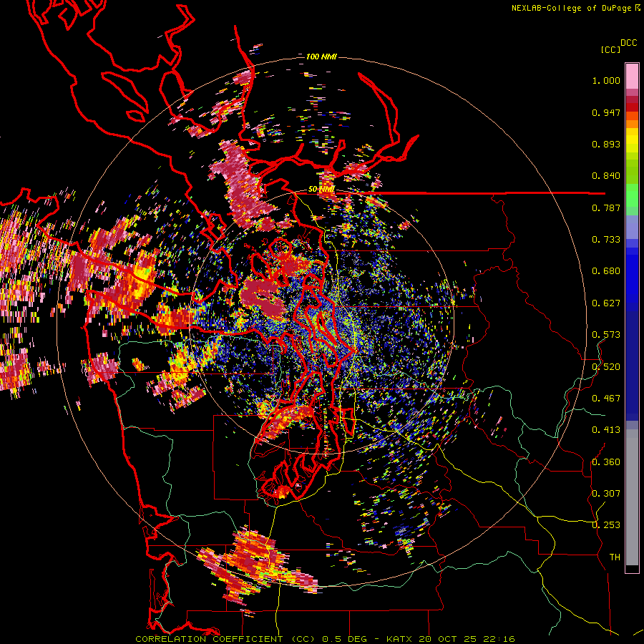This screenshot has width=644, height=644.
Task: Click the 0.467 scale value
Action: (606, 398)
